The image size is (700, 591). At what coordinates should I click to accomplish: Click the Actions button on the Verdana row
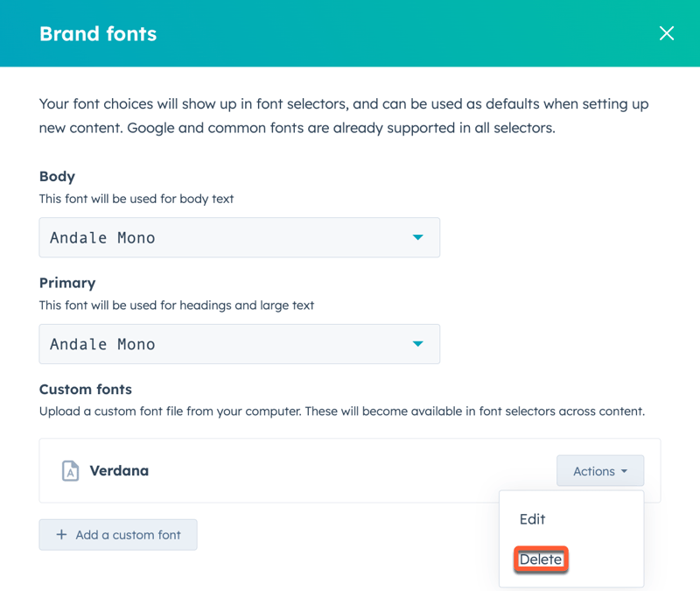pos(600,470)
